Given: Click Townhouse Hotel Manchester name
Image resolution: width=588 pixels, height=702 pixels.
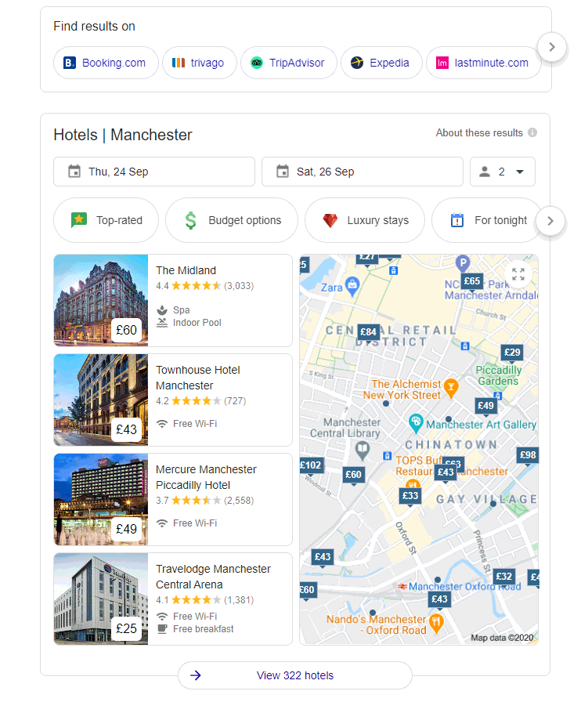Looking at the screenshot, I should [x=198, y=378].
